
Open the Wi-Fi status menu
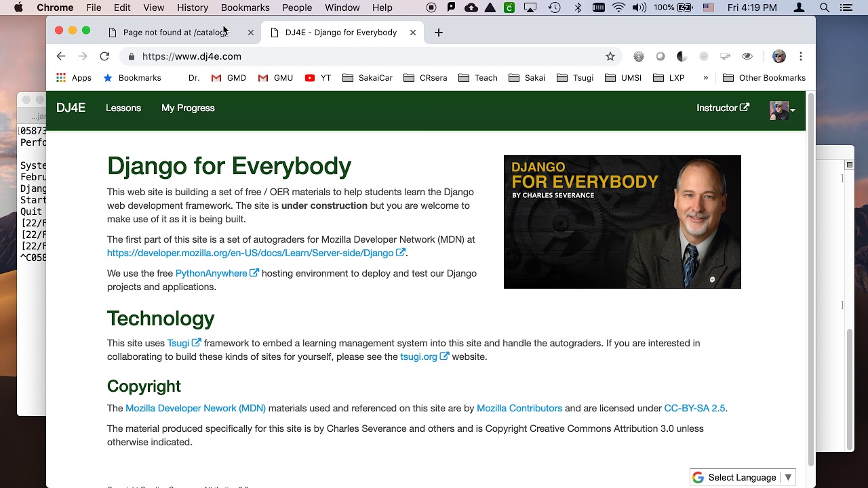tap(618, 7)
